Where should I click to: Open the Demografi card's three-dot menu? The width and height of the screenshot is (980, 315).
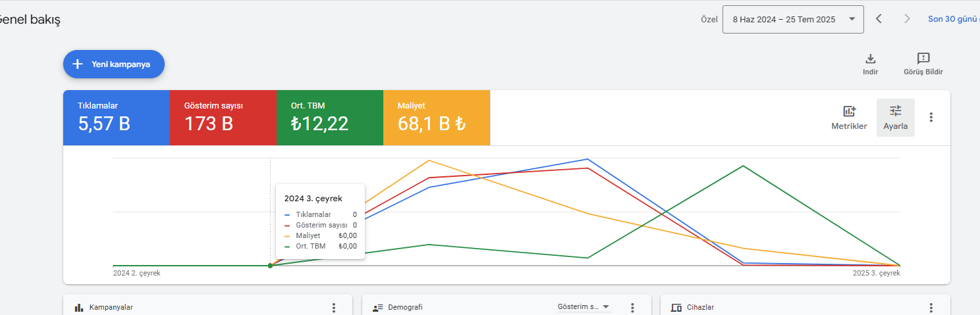pyautogui.click(x=632, y=307)
